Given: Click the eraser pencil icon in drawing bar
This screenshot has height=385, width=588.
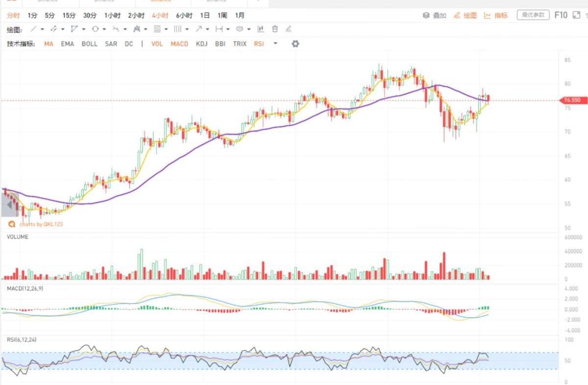Looking at the screenshot, I should (x=289, y=29).
